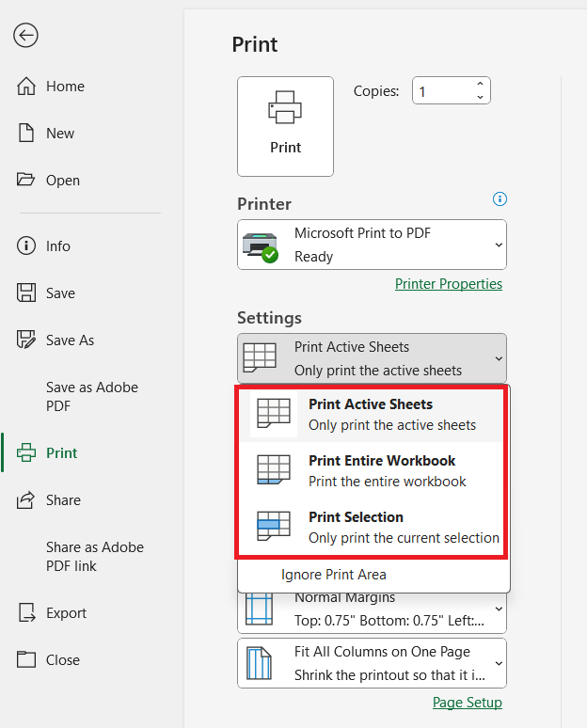The width and height of the screenshot is (587, 728).
Task: Select Print Active Sheets in dropdown list
Action: 372,414
